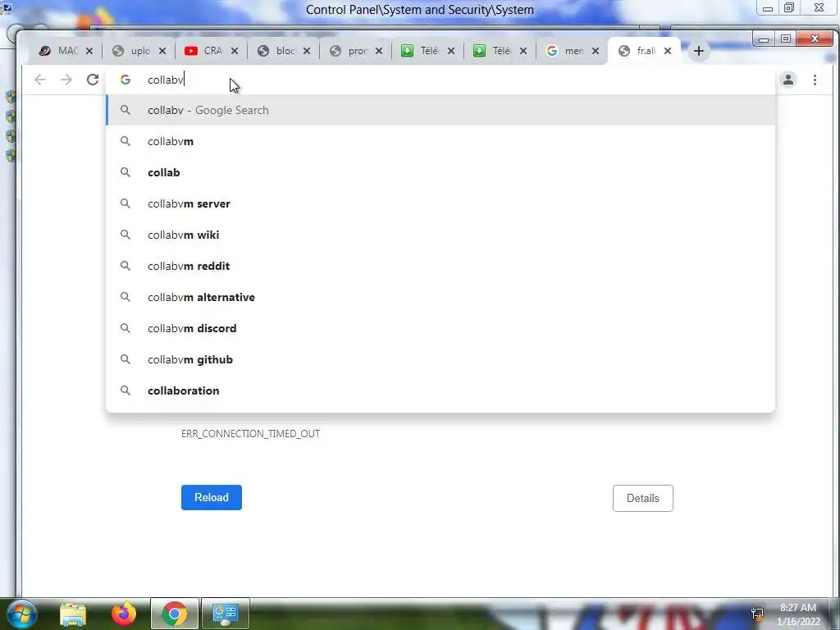Click the address bar containing collabv
This screenshot has width=840, height=630.
[x=441, y=80]
